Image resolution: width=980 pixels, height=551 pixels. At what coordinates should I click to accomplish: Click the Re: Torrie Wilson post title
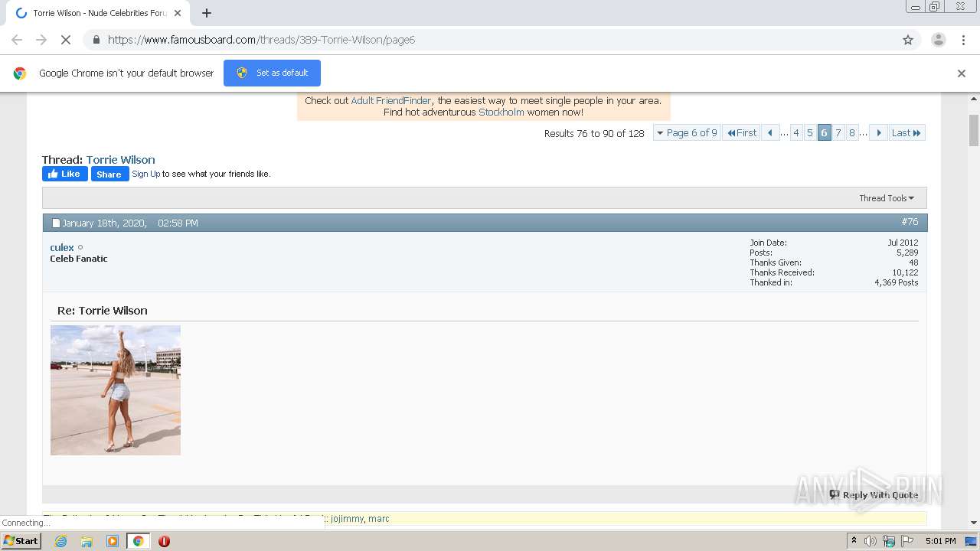pyautogui.click(x=103, y=311)
